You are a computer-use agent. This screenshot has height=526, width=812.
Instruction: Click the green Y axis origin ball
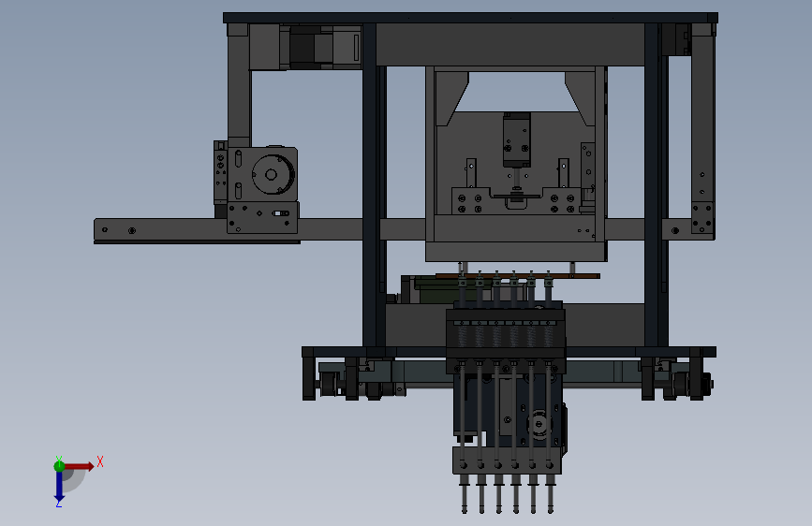tap(59, 466)
